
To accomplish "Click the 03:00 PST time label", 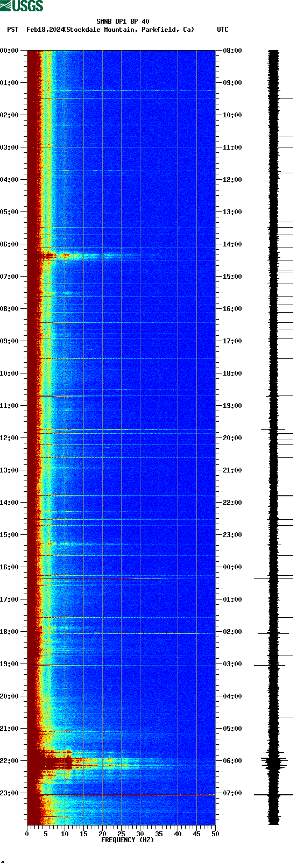I will click(x=9, y=147).
